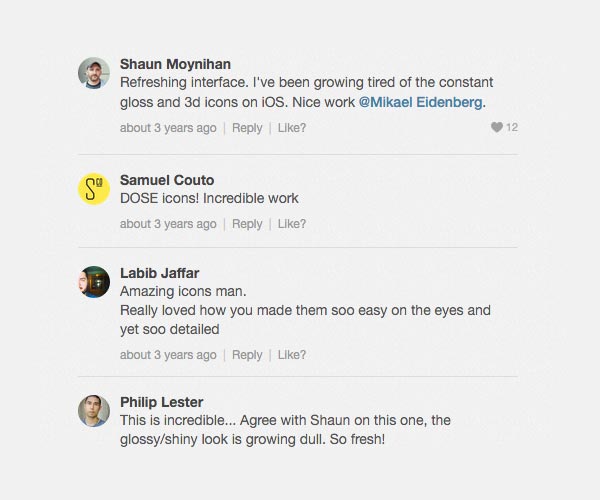Viewport: 600px width, 500px height.
Task: Click the 12 likes count
Action: click(512, 127)
